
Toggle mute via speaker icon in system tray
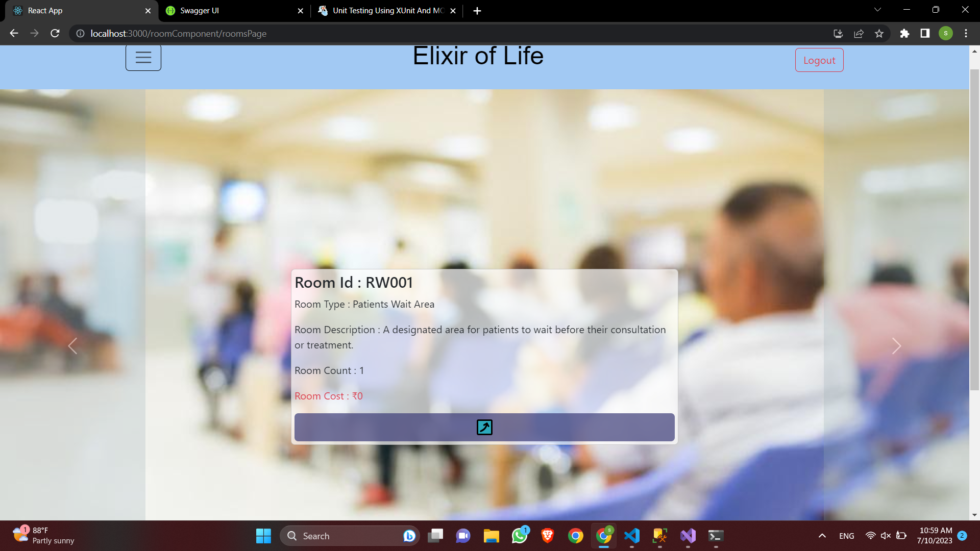click(x=886, y=536)
